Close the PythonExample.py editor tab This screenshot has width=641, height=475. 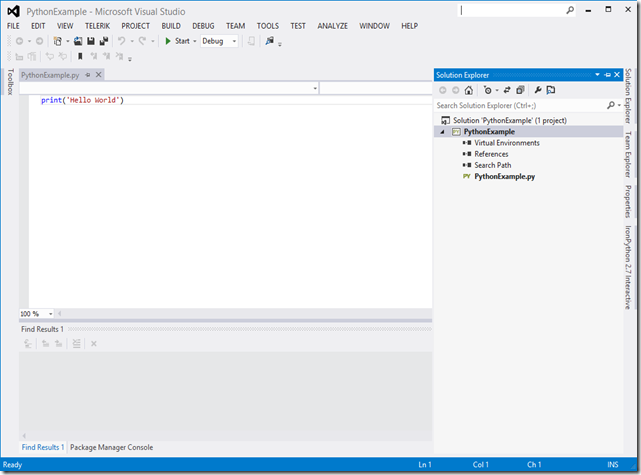99,75
